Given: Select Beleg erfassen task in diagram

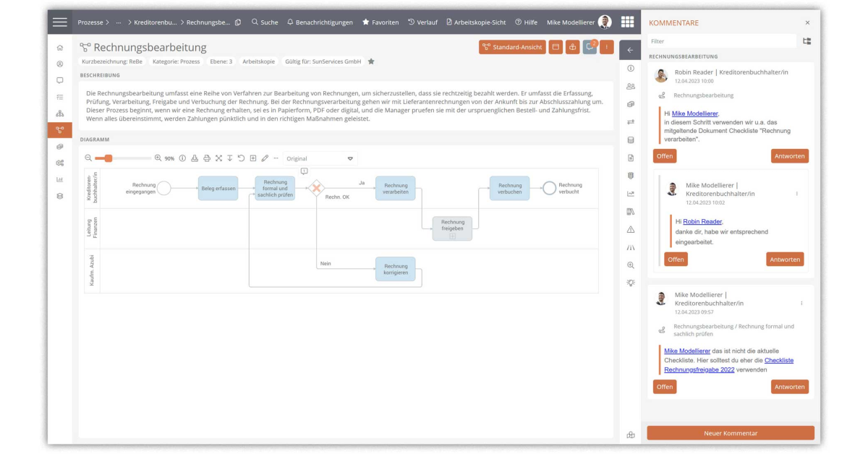Looking at the screenshot, I should point(218,188).
